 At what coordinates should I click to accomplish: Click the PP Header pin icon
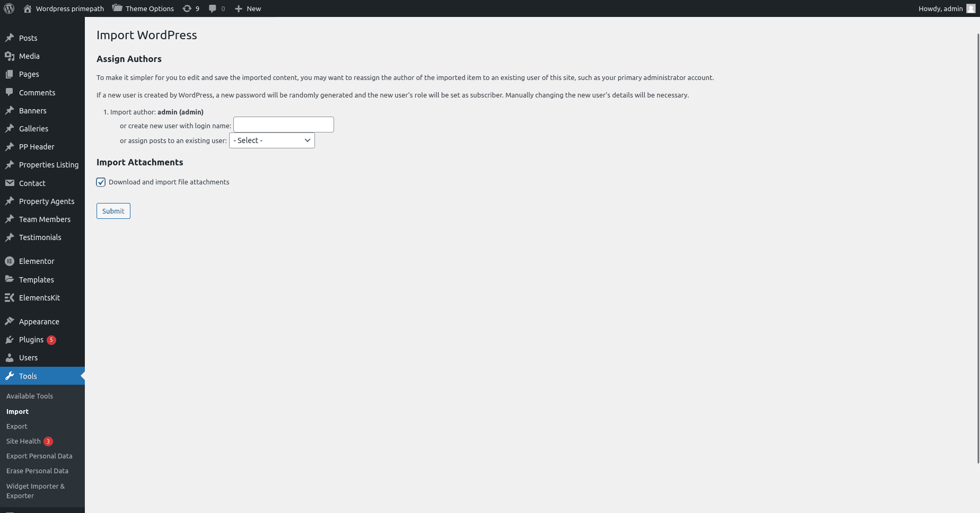click(10, 146)
